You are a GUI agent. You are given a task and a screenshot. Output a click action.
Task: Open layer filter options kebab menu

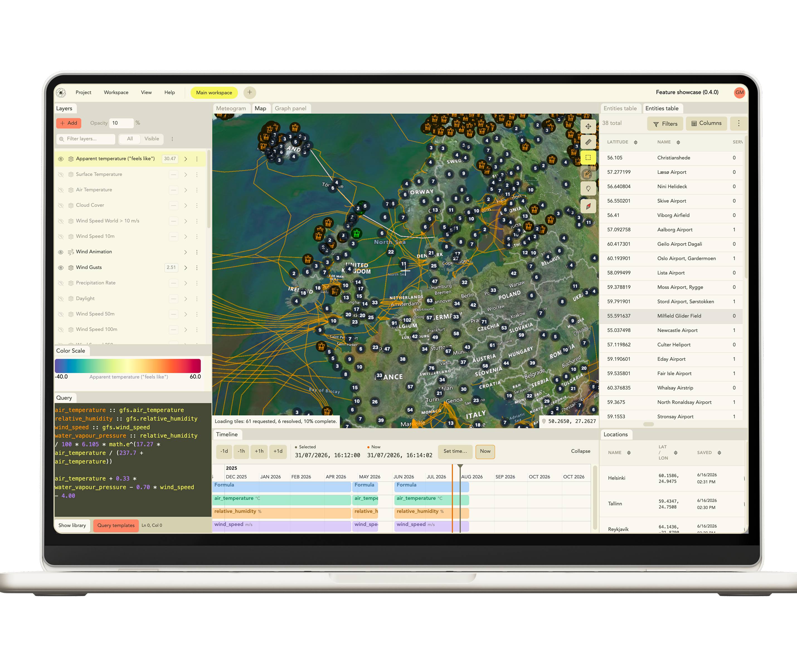pyautogui.click(x=172, y=139)
